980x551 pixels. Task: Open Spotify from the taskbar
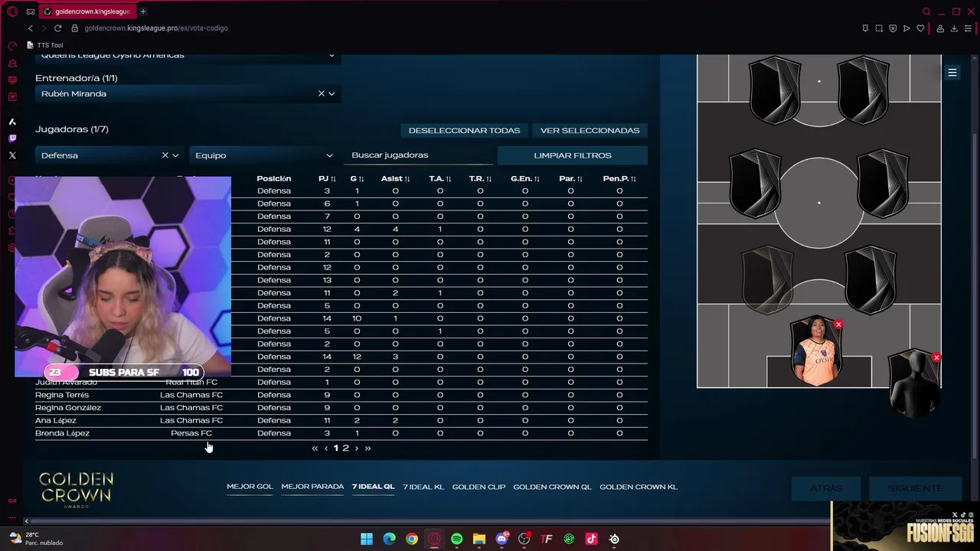457,539
